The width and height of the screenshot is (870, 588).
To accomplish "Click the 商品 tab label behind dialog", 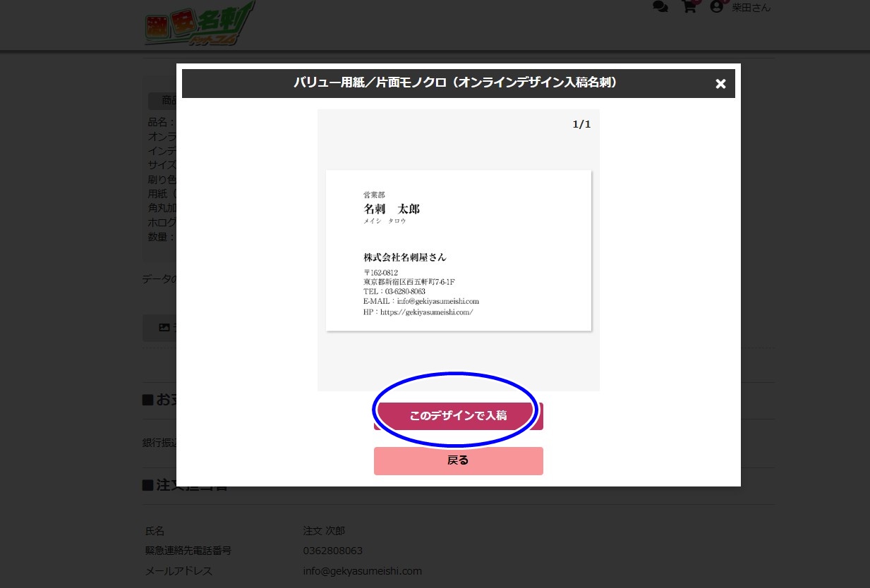I will point(169,101).
